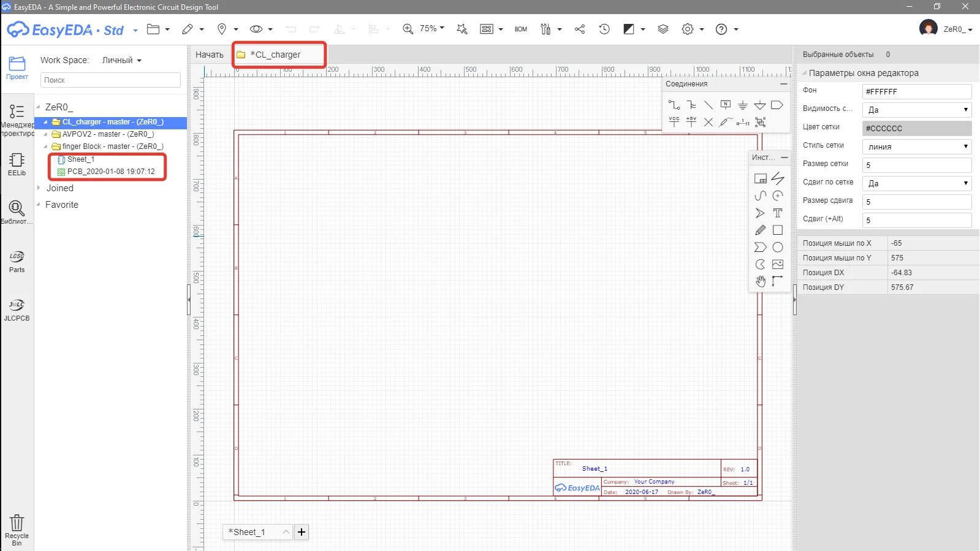The width and height of the screenshot is (980, 551).
Task: Select the No Connect X flag
Action: click(x=708, y=122)
